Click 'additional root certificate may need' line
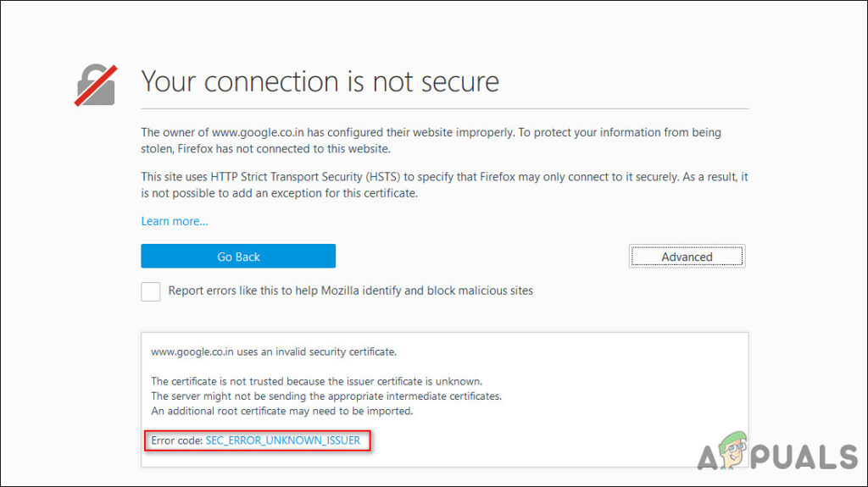 [281, 411]
